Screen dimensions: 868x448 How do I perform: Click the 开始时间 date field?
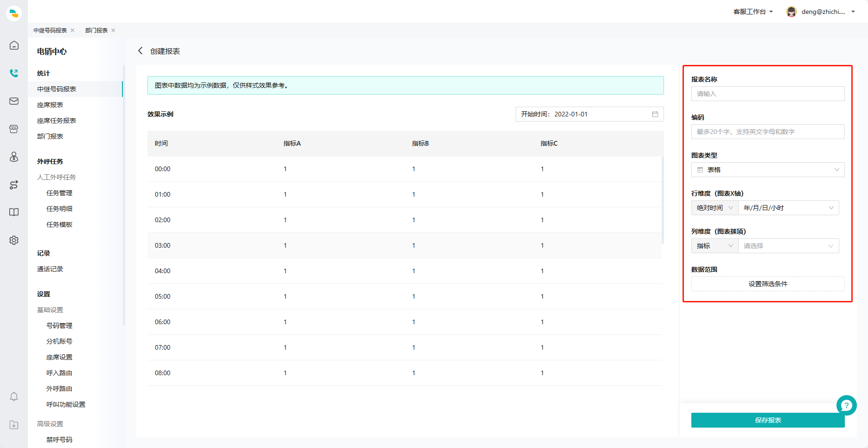[589, 114]
